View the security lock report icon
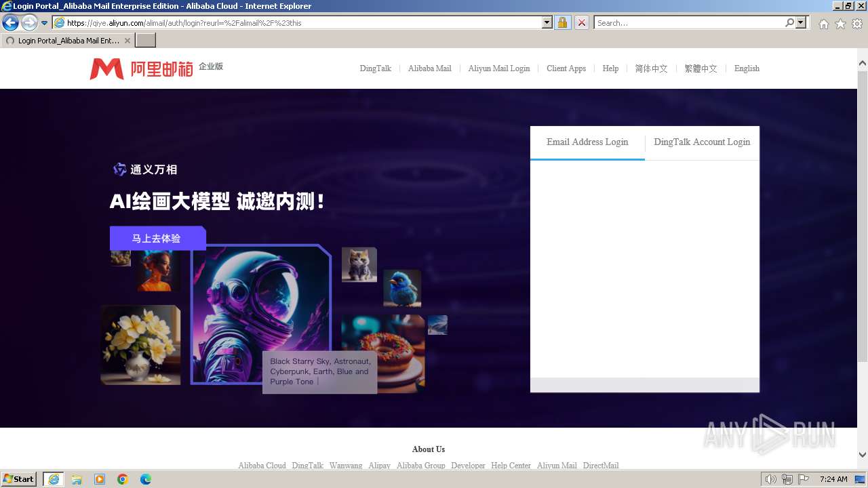Image resolution: width=868 pixels, height=488 pixels. pos(562,23)
